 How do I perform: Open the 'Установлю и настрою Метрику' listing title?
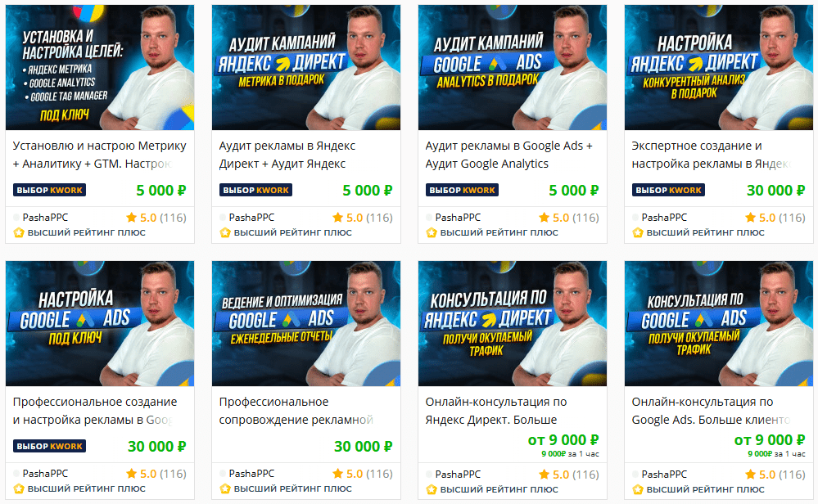[x=100, y=155]
